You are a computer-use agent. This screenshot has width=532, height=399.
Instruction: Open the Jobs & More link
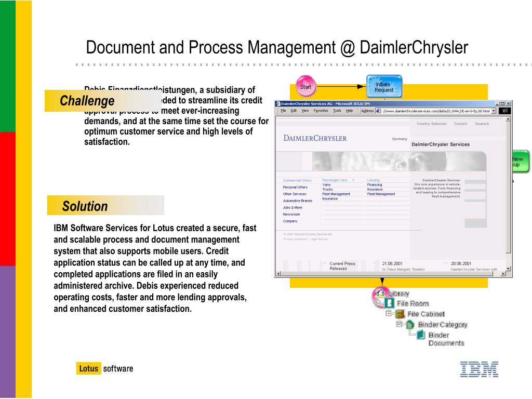click(292, 208)
